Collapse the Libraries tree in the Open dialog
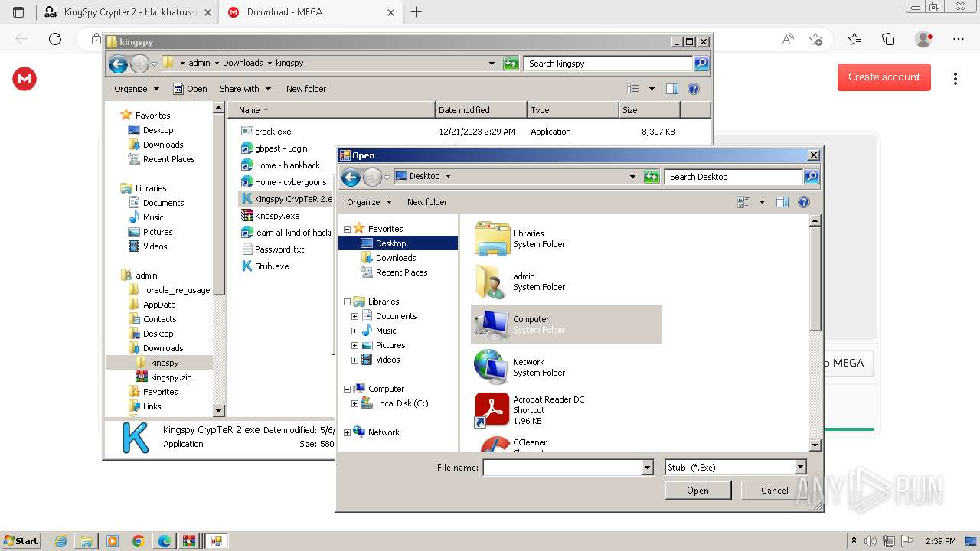This screenshot has width=980, height=551. 347,302
